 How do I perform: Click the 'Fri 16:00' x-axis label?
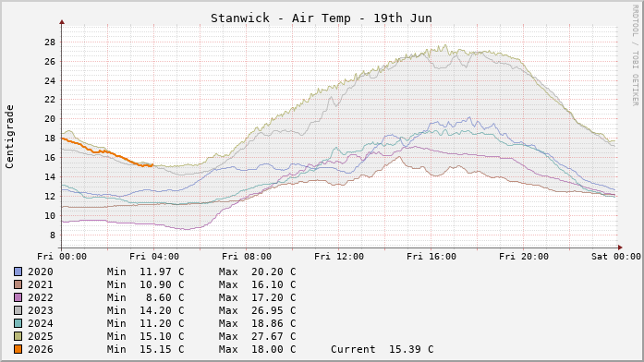tap(431, 257)
